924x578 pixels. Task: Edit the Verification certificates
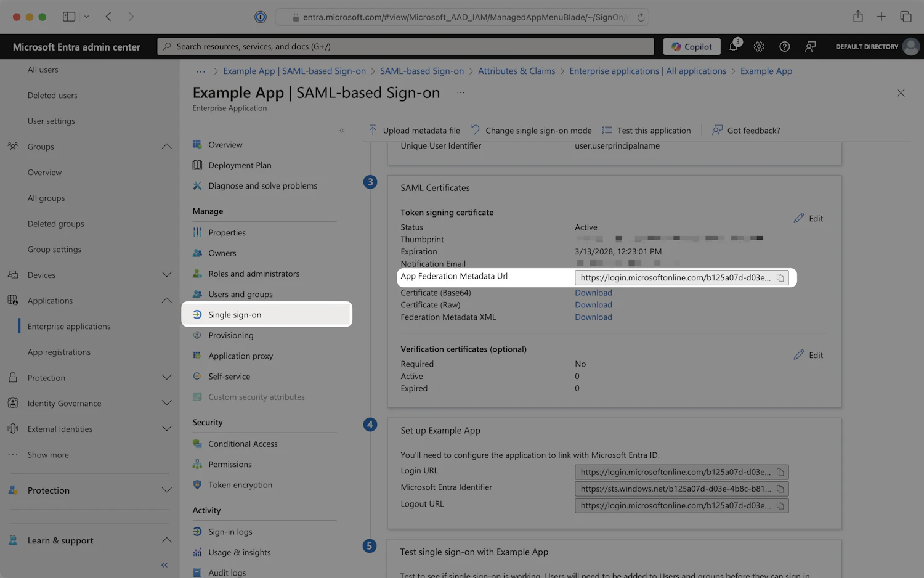[808, 355]
